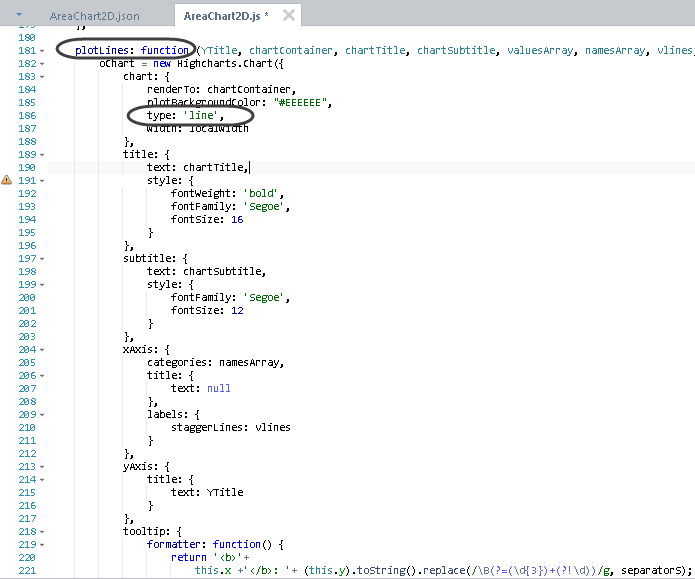Click 'staggerLines: vlines' text

coord(230,427)
